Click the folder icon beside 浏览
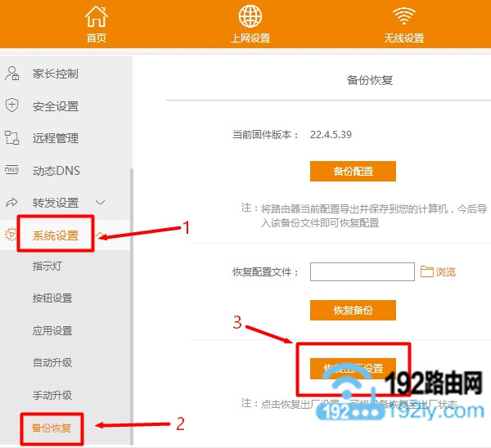Viewport: 491px width, 448px height. tap(426, 271)
